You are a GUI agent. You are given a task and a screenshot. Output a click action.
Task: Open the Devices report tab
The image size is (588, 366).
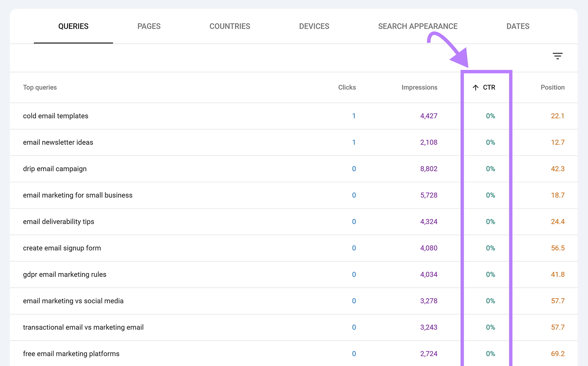(314, 26)
